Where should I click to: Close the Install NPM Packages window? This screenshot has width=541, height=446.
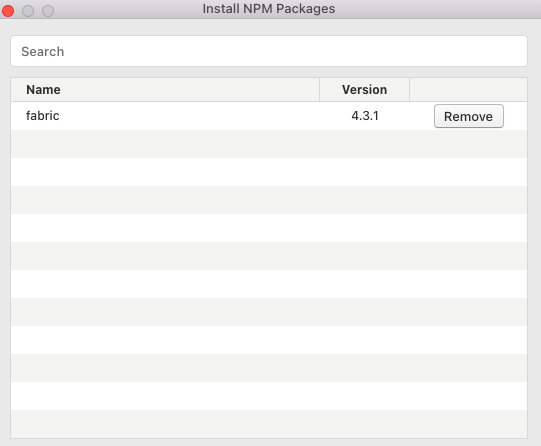tap(8, 11)
